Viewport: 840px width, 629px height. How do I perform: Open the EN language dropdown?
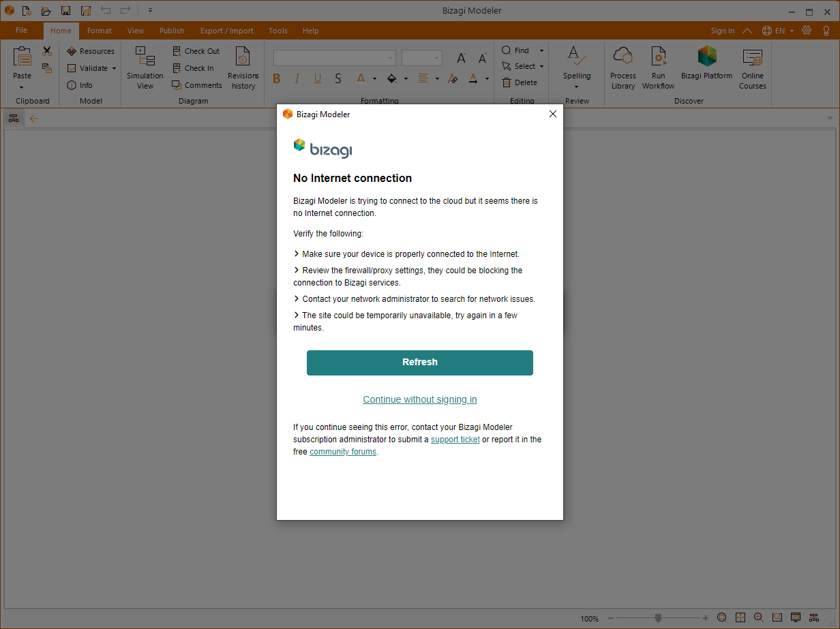click(x=778, y=31)
